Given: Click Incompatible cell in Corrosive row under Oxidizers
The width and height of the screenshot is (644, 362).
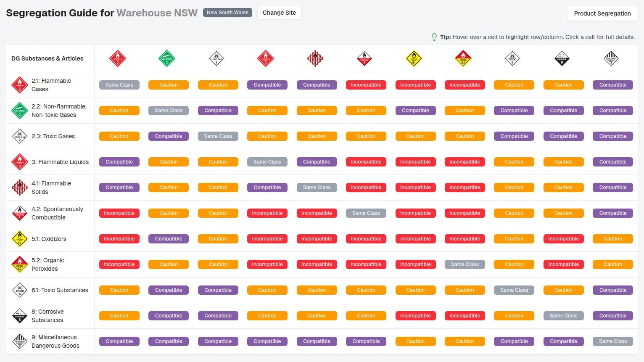Looking at the screenshot, I should (x=415, y=316).
